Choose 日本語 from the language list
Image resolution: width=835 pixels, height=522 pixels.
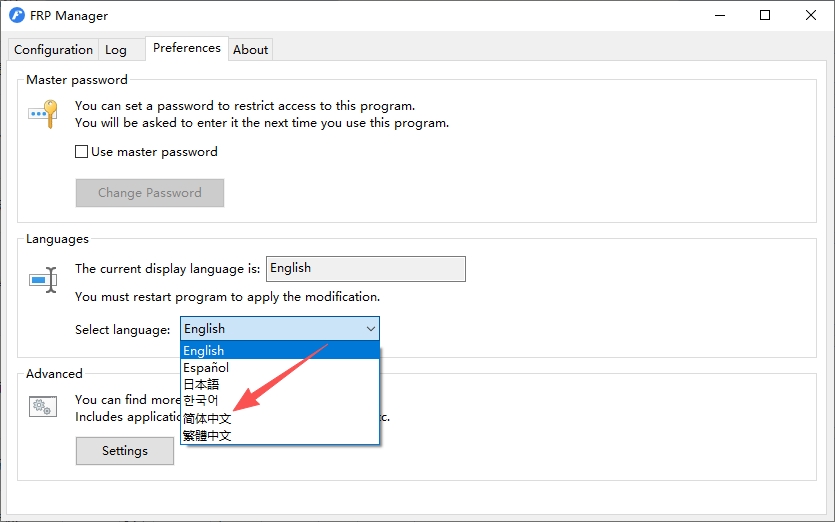280,385
